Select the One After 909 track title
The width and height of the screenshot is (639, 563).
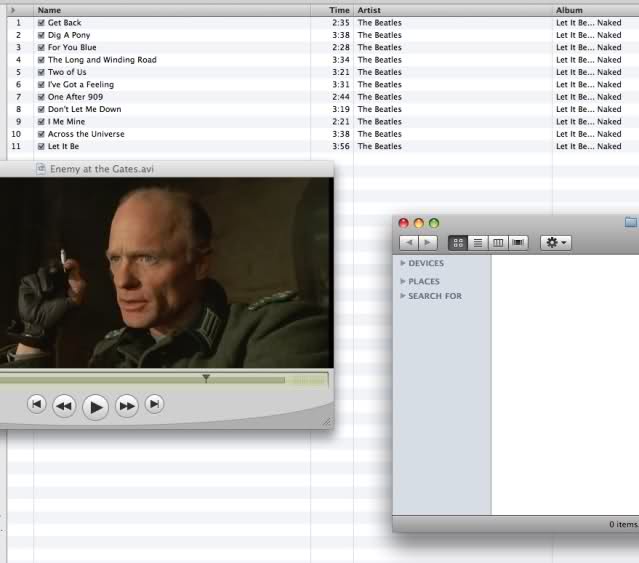[x=75, y=97]
